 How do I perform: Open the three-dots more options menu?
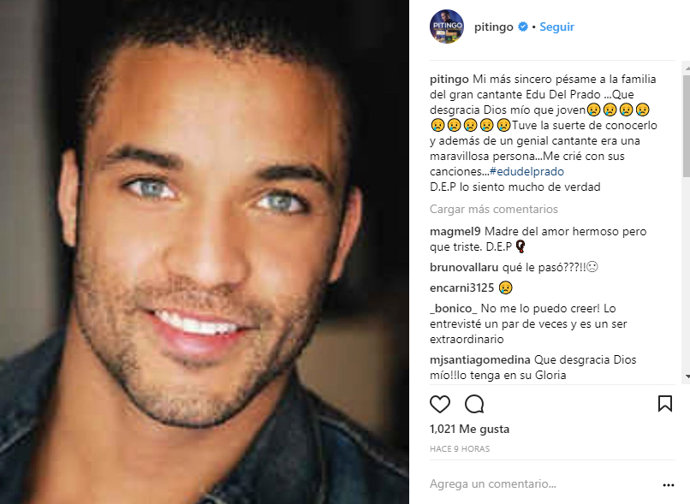pos(668,485)
